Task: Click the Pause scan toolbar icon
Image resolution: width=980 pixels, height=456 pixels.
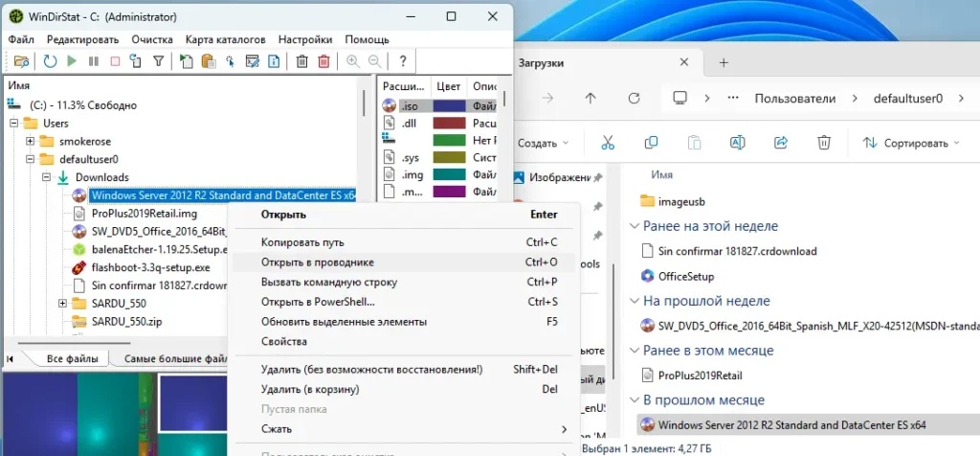Action: click(x=94, y=61)
